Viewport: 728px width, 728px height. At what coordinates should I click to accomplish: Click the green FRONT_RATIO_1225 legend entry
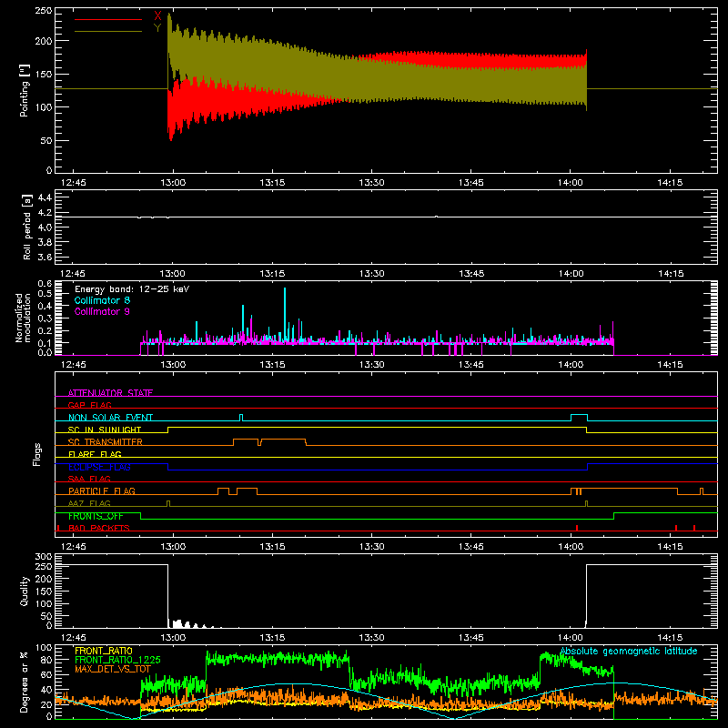click(117, 660)
